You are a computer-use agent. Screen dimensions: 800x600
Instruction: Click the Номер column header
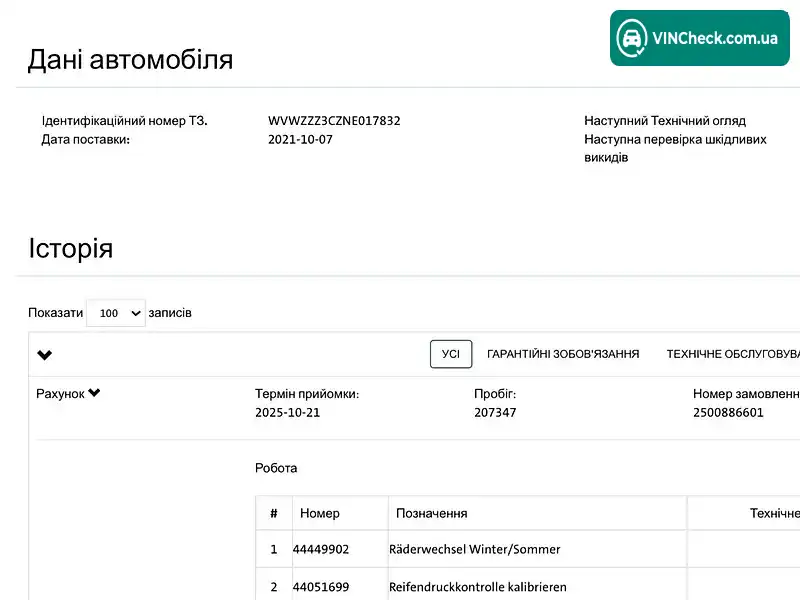point(319,513)
